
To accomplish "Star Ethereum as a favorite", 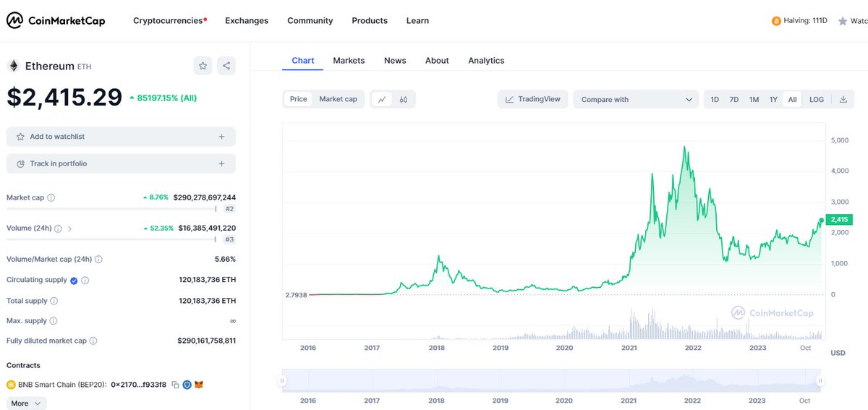I will pyautogui.click(x=203, y=66).
